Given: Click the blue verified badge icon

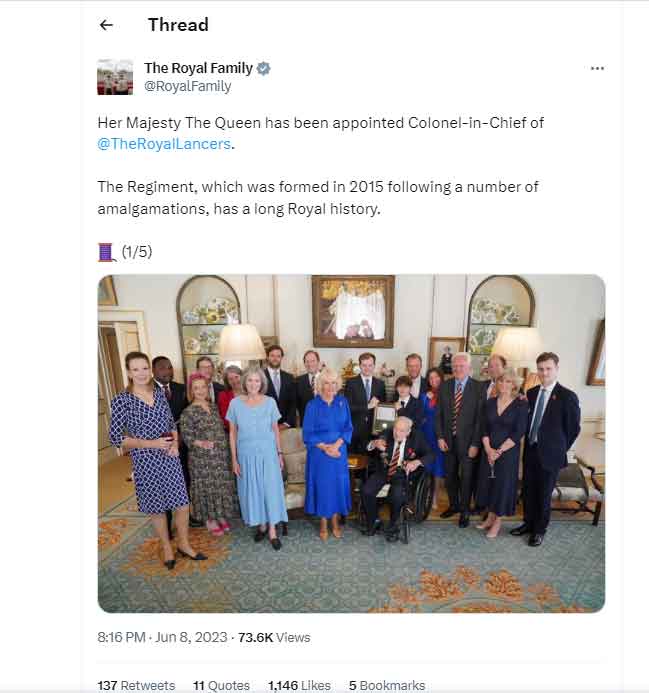Looking at the screenshot, I should 264,68.
